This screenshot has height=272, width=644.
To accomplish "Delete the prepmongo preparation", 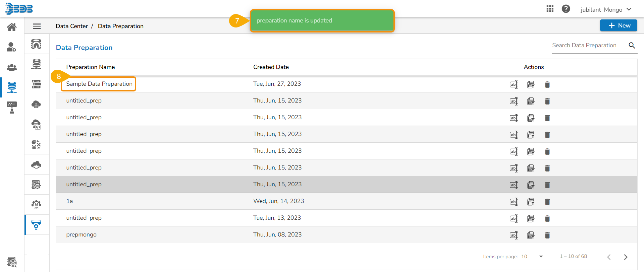I will [547, 235].
